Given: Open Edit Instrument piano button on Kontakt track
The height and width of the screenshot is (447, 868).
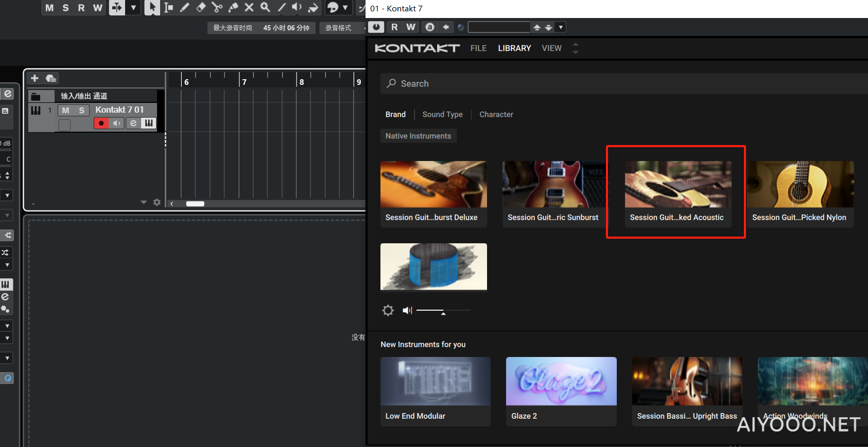Looking at the screenshot, I should pos(148,123).
